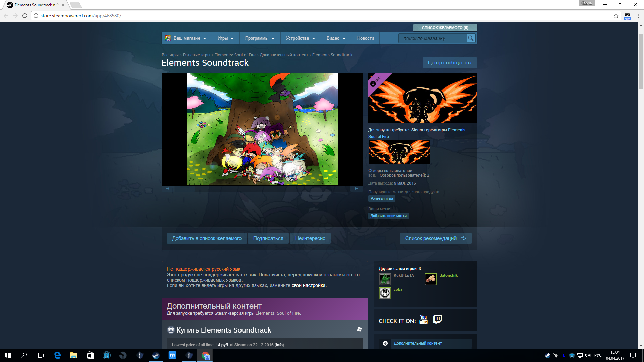This screenshot has height=362, width=644.
Task: Open свои настройки language settings link
Action: click(309, 286)
